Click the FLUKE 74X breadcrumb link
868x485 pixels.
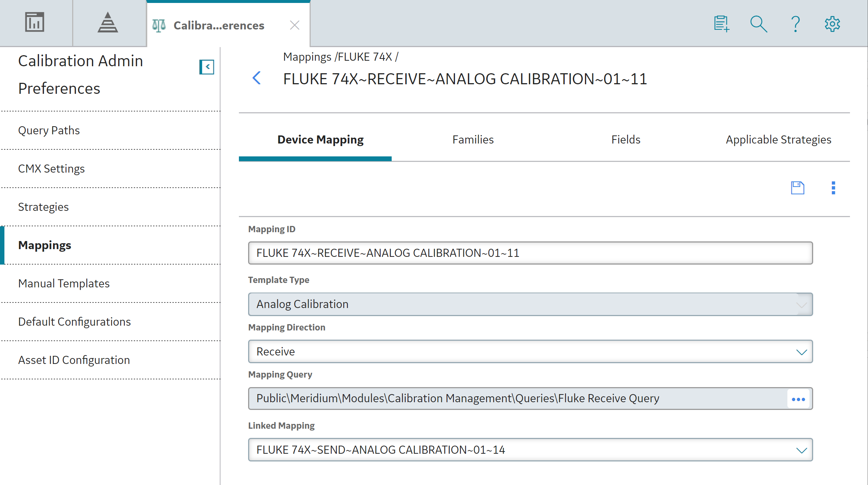(x=365, y=57)
